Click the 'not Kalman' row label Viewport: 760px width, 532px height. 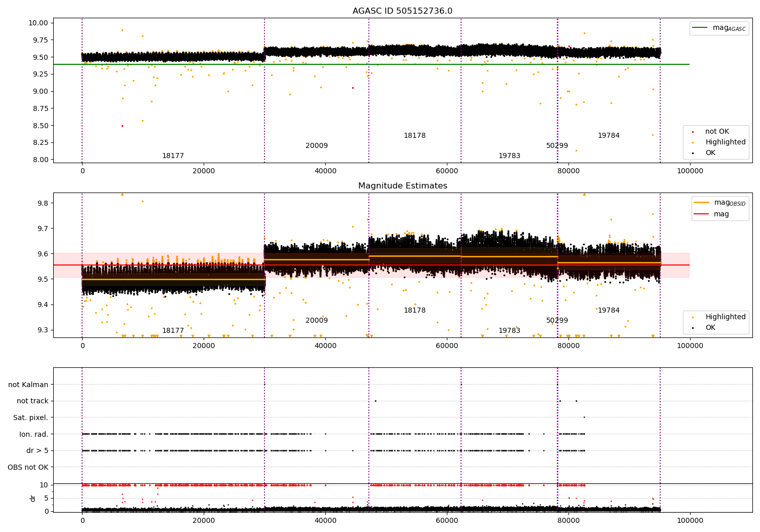coord(28,385)
